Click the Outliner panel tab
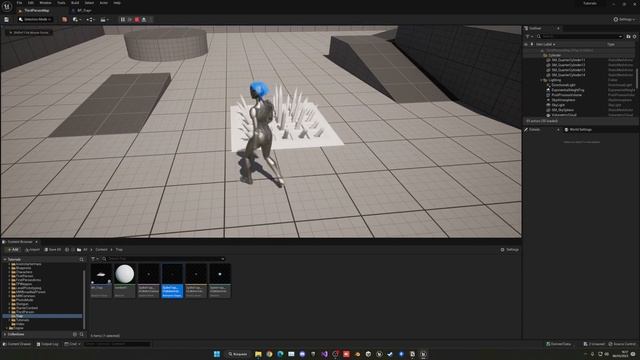Image resolution: width=640 pixels, height=360 pixels. pyautogui.click(x=535, y=28)
